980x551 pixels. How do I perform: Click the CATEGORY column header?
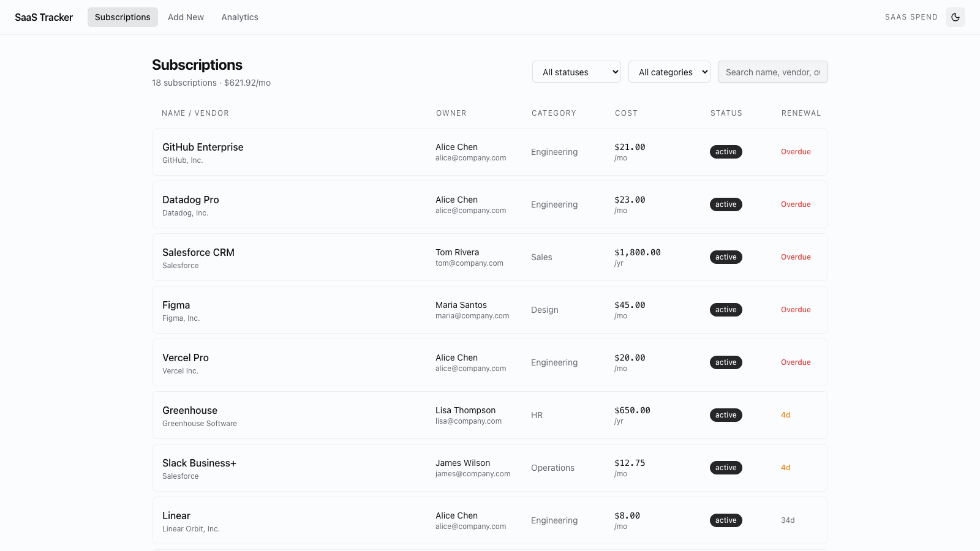click(x=554, y=113)
